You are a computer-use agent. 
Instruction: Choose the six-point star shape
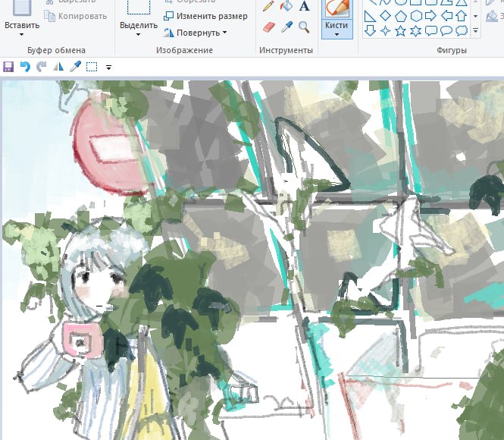tap(415, 31)
